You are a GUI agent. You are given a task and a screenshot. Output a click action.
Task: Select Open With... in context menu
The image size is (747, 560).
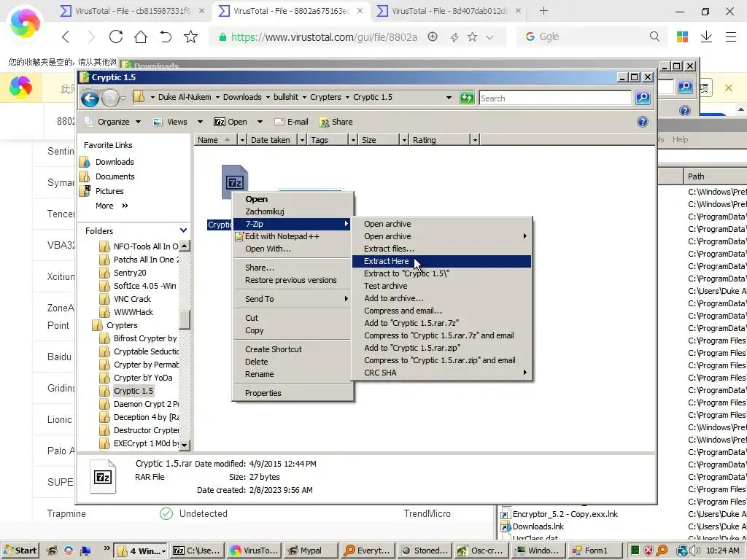point(293,249)
